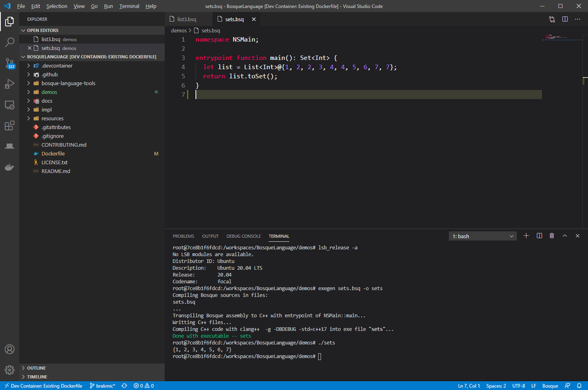Create a new terminal with plus icon
The image size is (588, 390).
[526, 236]
